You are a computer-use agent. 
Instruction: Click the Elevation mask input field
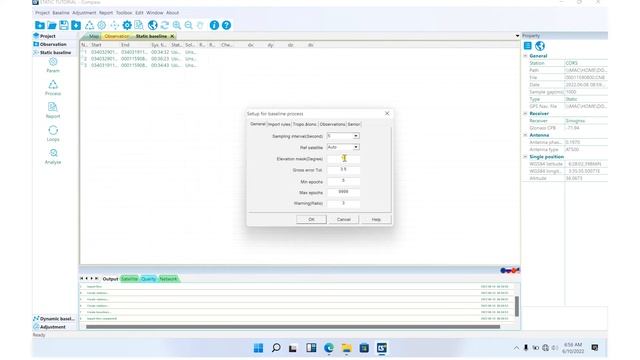point(343,159)
